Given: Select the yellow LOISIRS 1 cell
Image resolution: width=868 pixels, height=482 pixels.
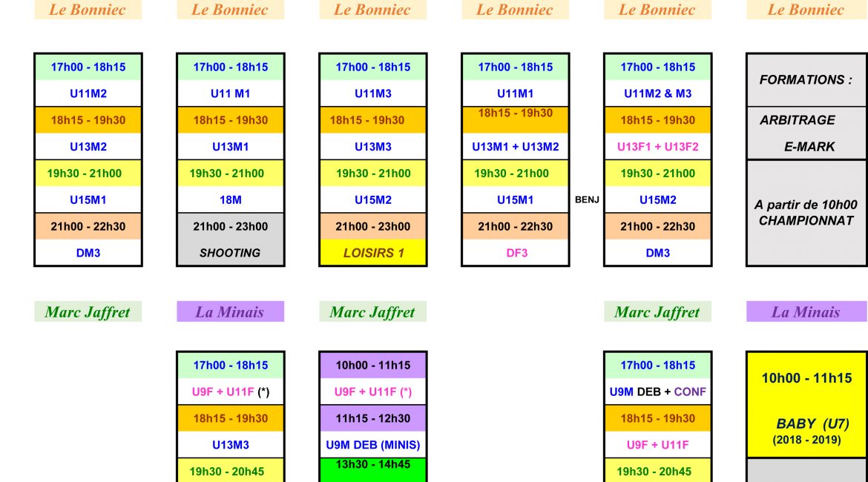Looking at the screenshot, I should [373, 253].
